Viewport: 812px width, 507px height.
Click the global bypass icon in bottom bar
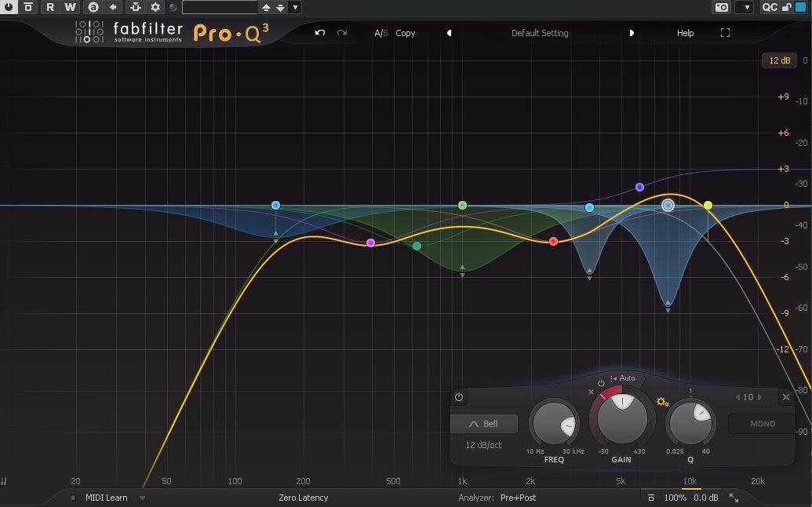point(651,498)
